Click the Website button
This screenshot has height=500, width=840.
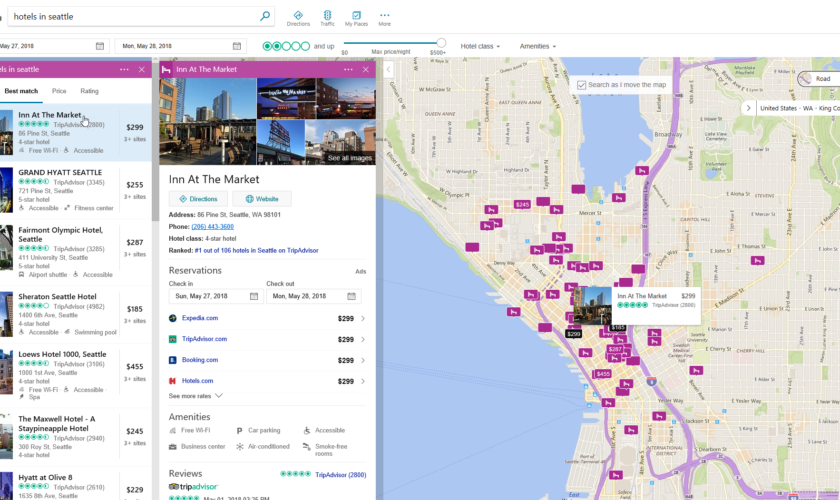click(x=262, y=199)
